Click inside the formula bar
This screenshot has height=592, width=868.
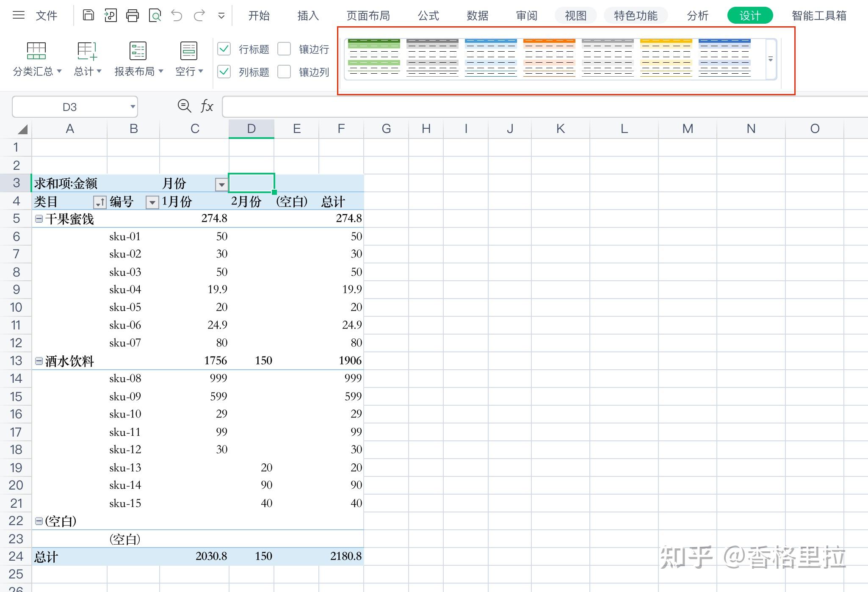tap(381, 106)
